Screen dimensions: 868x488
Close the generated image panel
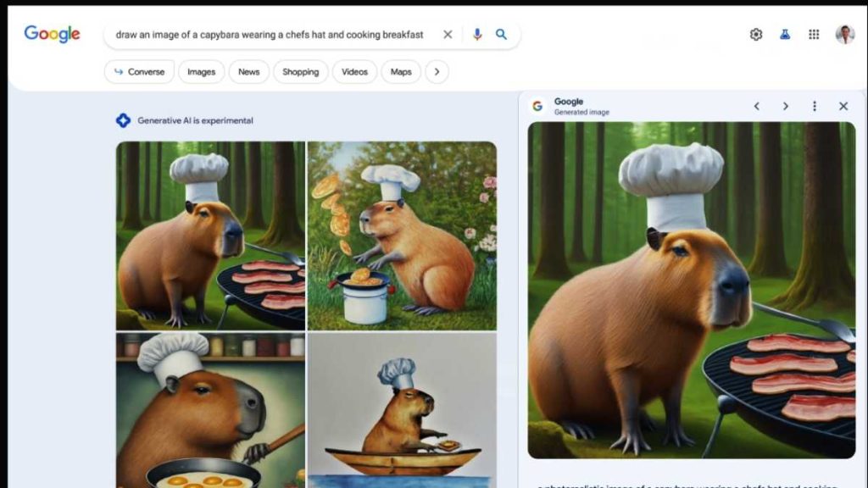coord(843,106)
